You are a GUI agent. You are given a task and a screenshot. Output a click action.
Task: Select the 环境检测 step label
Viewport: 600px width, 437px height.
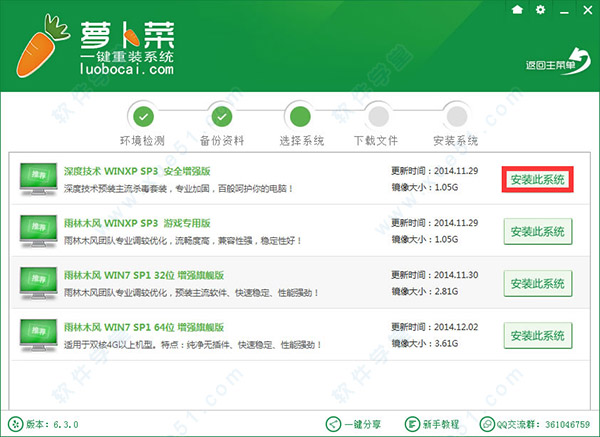click(142, 141)
